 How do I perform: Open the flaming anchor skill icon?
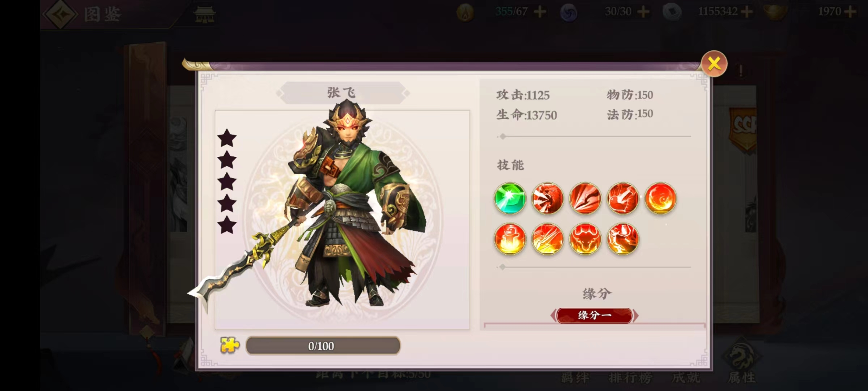click(x=510, y=239)
